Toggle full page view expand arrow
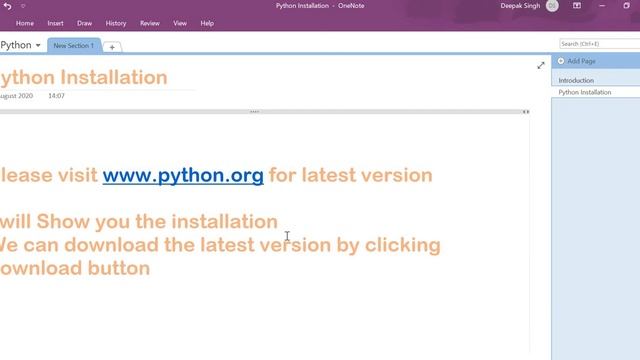The image size is (640, 360). (x=541, y=65)
